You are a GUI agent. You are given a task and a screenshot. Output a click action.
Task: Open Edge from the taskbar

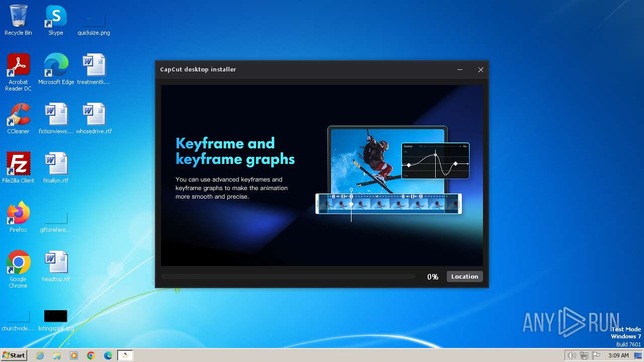coord(108,355)
